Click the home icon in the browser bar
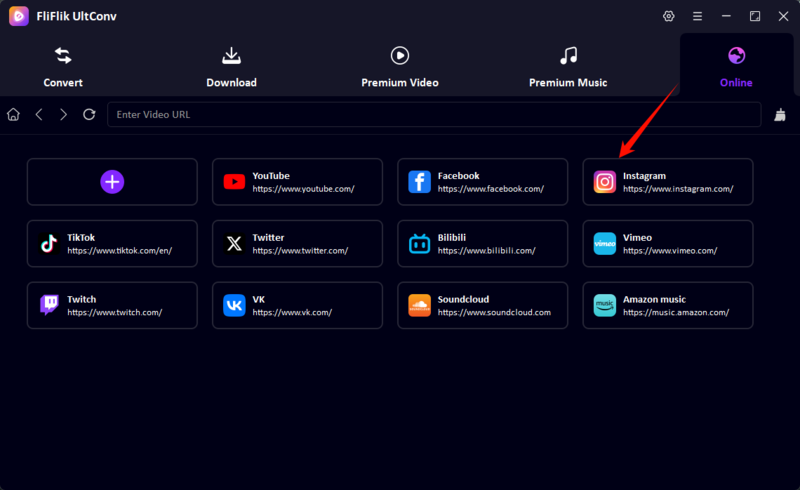The image size is (800, 490). [13, 114]
